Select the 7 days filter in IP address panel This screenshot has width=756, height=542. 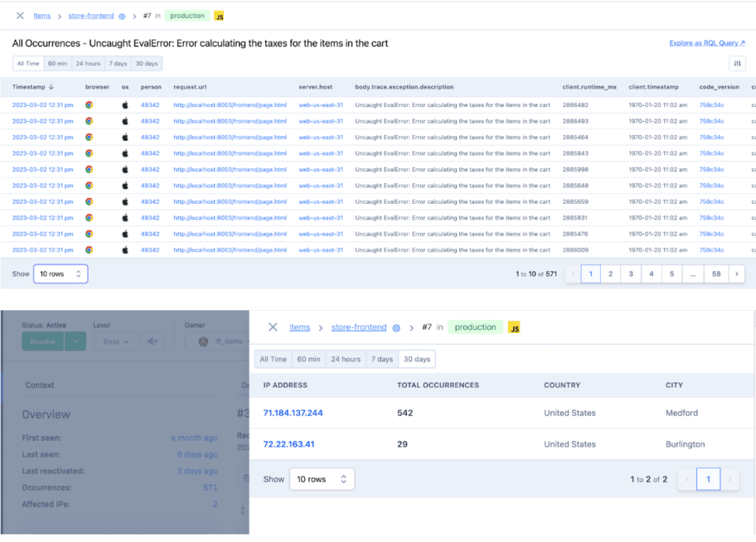point(382,360)
